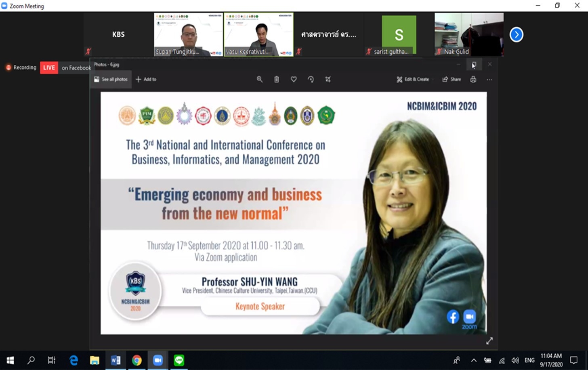Click the zoom magnifier icon in Photos
This screenshot has width=588, height=370.
(260, 80)
